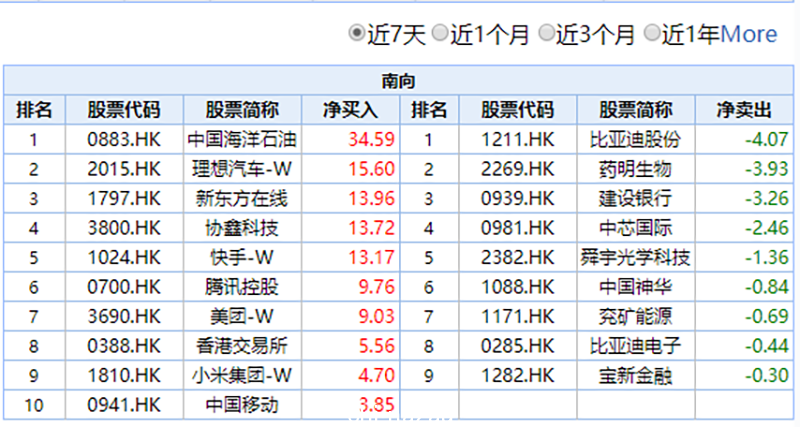The image size is (800, 427).
Task: Click stock name 新东方在线
Action: click(x=242, y=198)
